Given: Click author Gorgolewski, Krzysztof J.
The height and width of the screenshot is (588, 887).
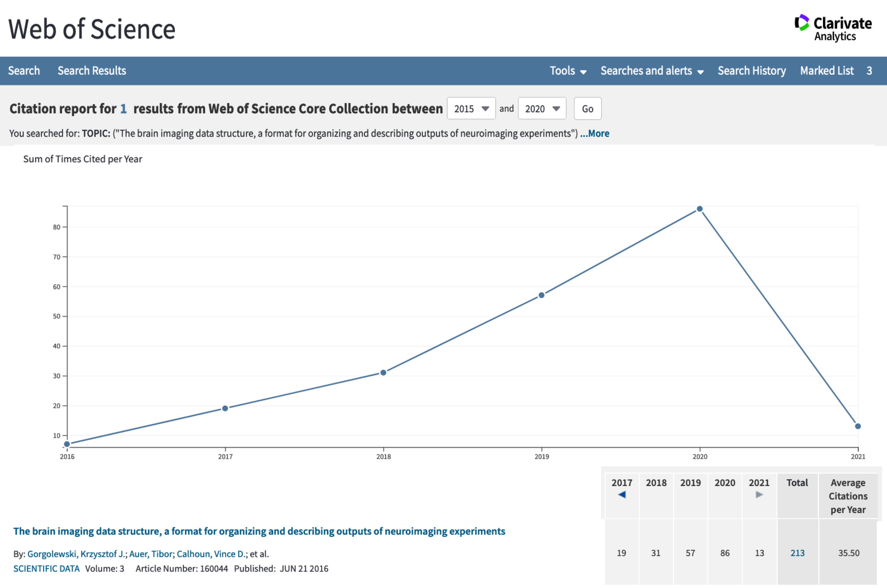Looking at the screenshot, I should pos(76,554).
